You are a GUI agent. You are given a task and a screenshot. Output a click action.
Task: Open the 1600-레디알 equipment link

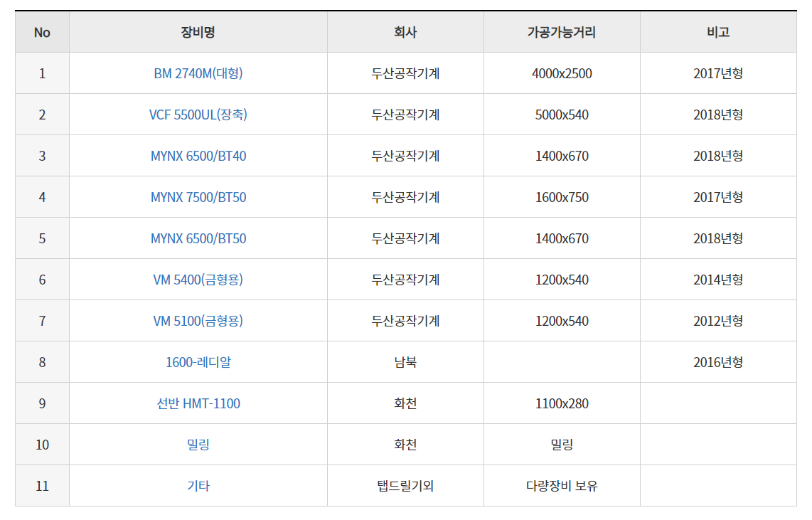click(198, 362)
